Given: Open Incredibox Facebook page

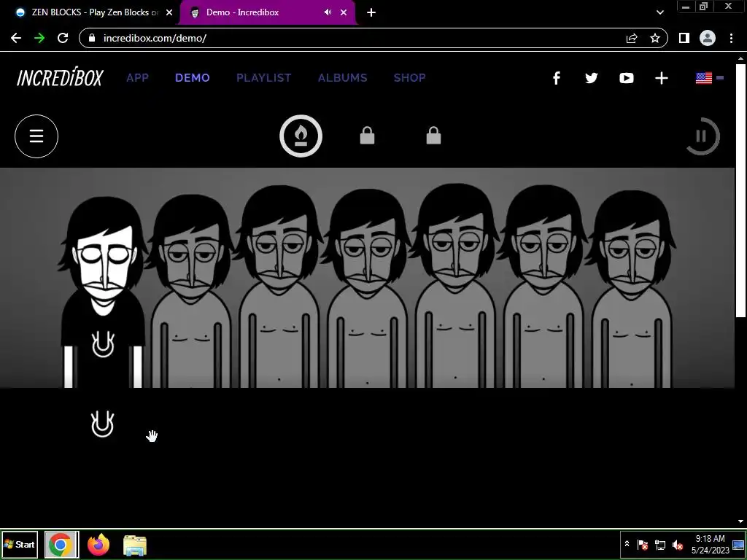Looking at the screenshot, I should coord(556,78).
